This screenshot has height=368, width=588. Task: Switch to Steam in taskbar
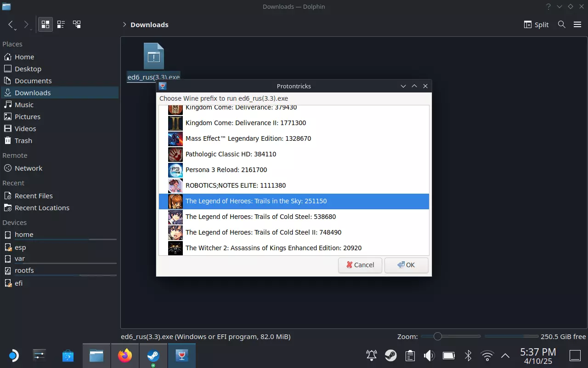pos(153,355)
